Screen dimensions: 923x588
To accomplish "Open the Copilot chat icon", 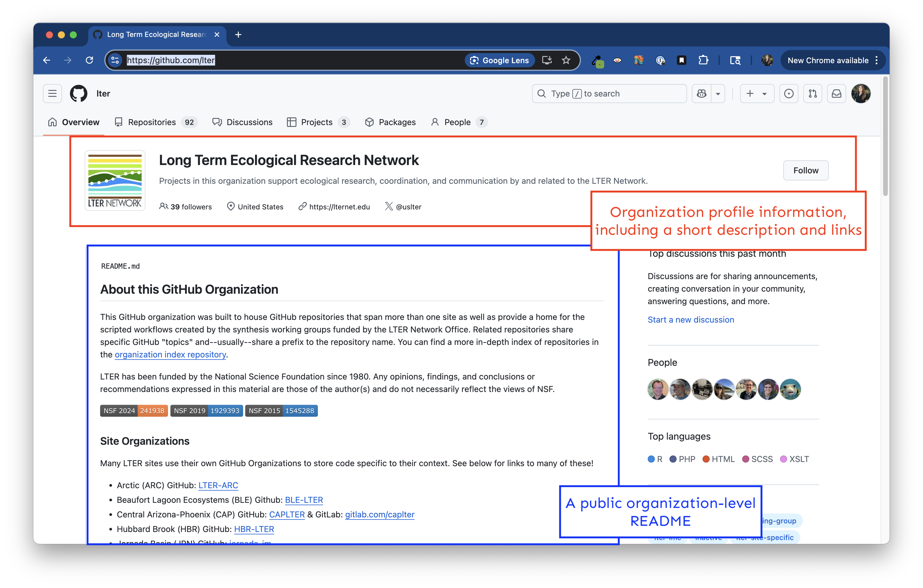I will point(701,94).
